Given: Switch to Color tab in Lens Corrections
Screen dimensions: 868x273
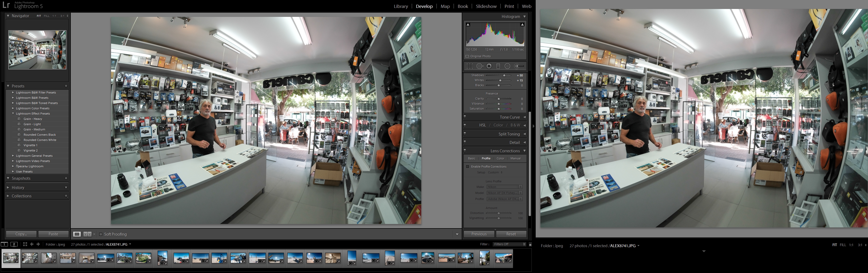Looking at the screenshot, I should coord(500,158).
